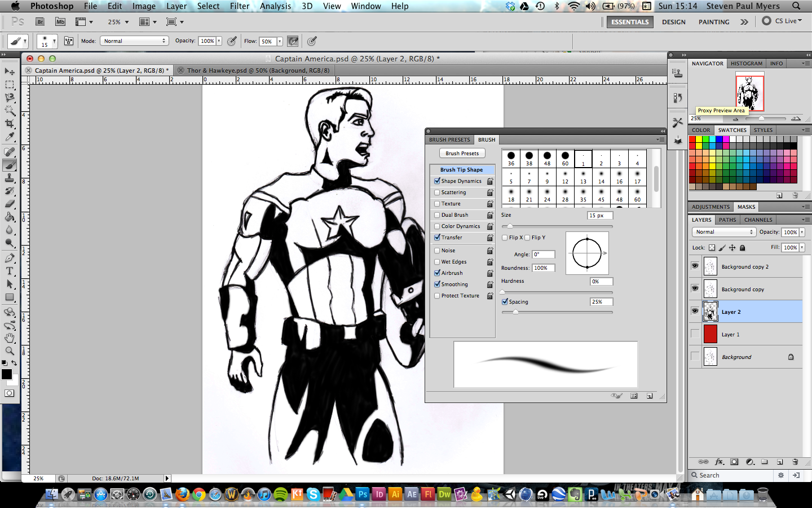The image size is (812, 508).
Task: Enable airbrush mode in options bar
Action: pyautogui.click(x=293, y=41)
